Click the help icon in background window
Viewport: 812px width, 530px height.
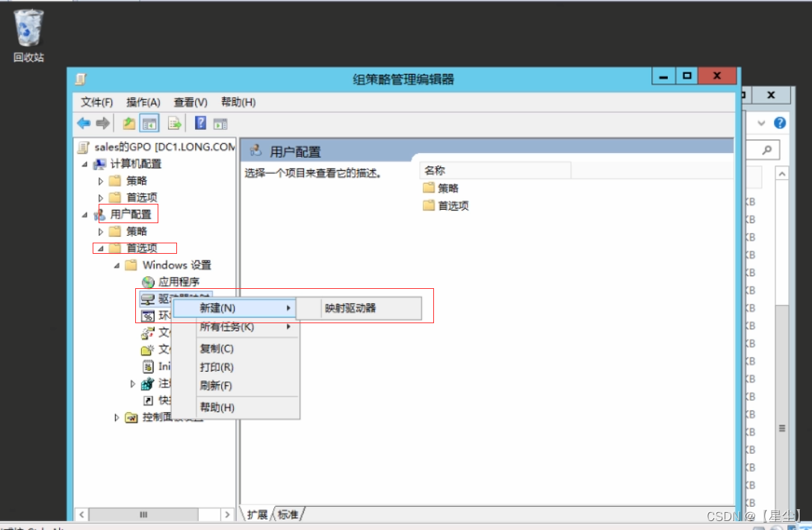[779, 123]
